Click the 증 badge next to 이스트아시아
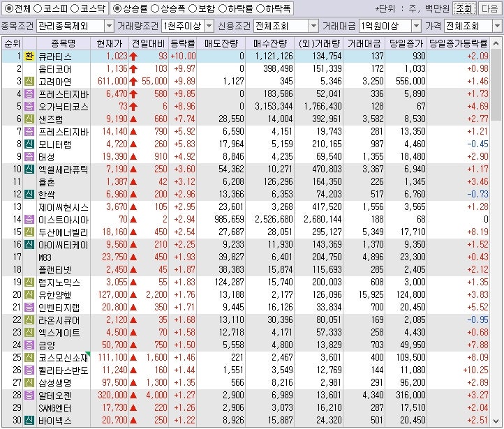Screen dimensions: 504x429 [29, 219]
